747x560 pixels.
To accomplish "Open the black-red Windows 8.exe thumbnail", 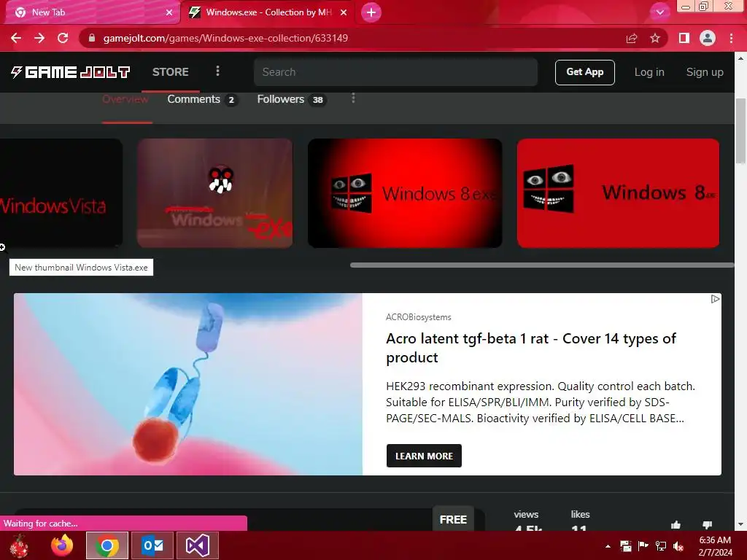I will 405,192.
